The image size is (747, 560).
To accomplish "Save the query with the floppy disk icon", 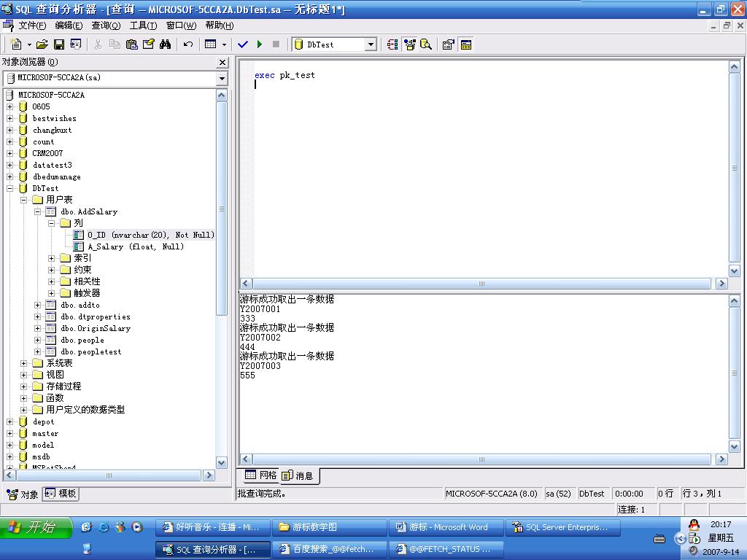I will click(58, 44).
